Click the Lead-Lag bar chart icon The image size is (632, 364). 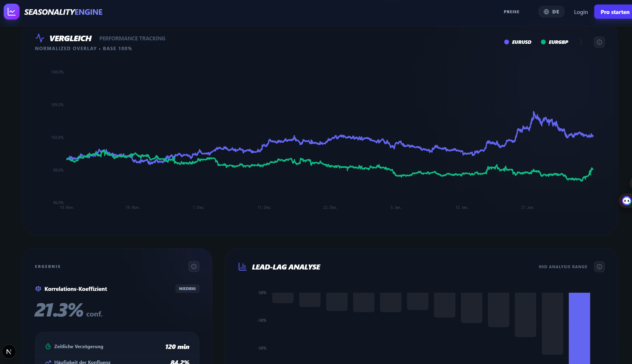tap(242, 267)
